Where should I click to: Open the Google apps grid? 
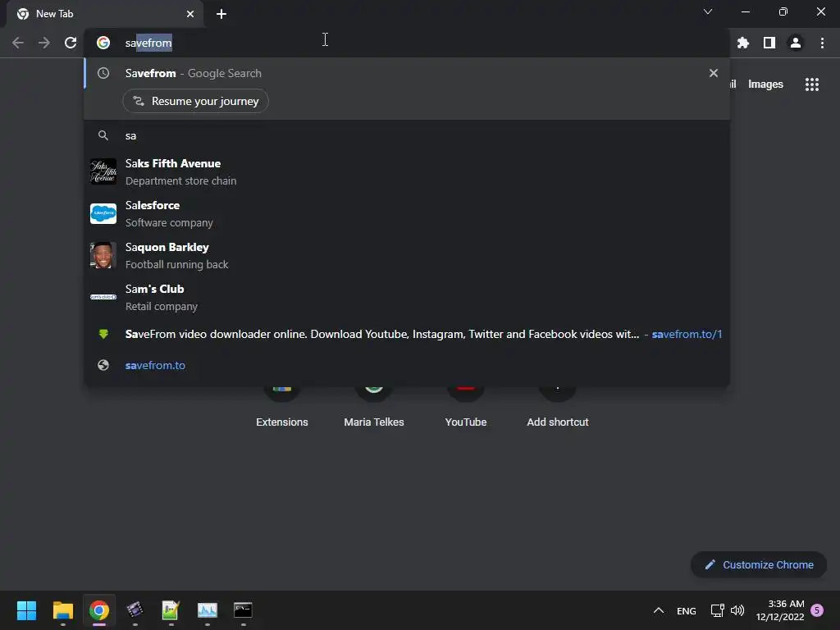(x=812, y=84)
